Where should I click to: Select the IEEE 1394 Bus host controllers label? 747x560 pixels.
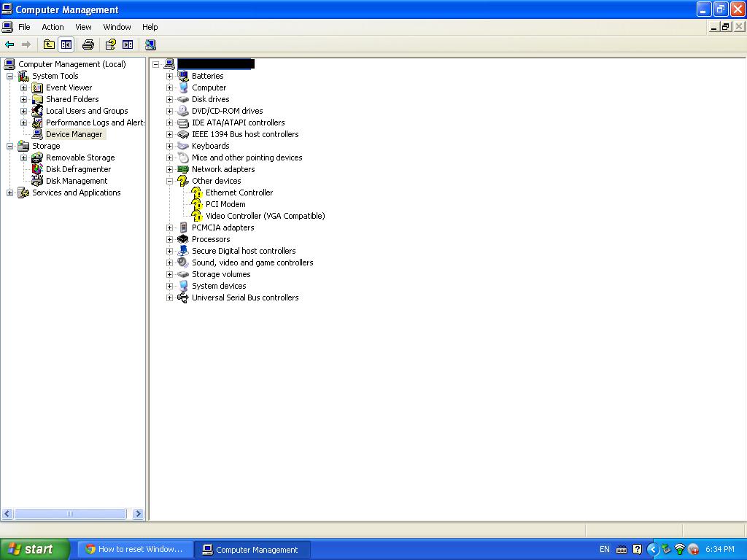(245, 134)
